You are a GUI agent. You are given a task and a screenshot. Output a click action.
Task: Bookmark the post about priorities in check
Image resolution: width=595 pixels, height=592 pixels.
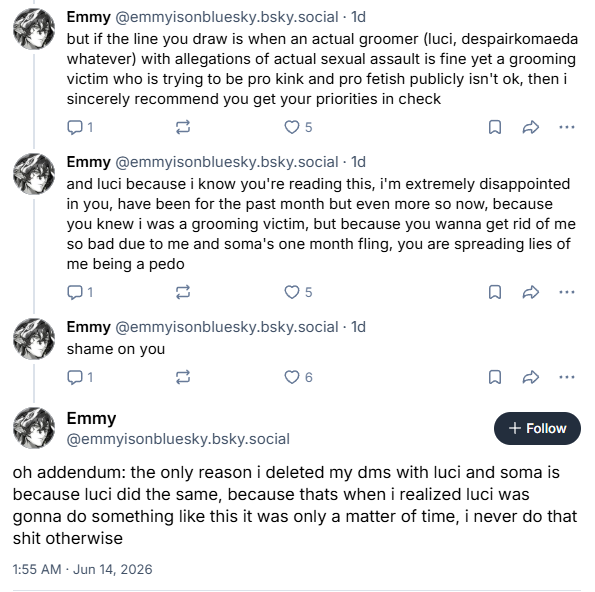[495, 127]
